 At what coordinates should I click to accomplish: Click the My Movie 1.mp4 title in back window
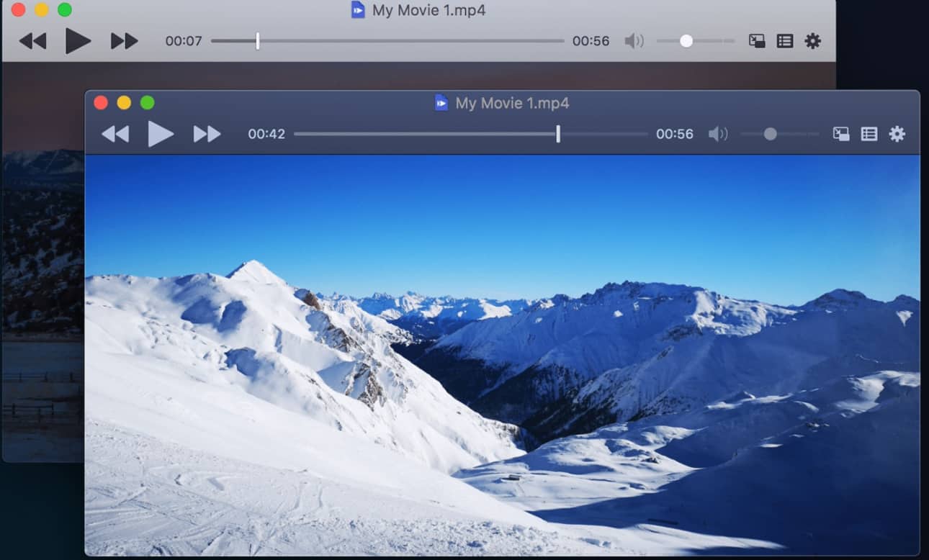[x=429, y=11]
